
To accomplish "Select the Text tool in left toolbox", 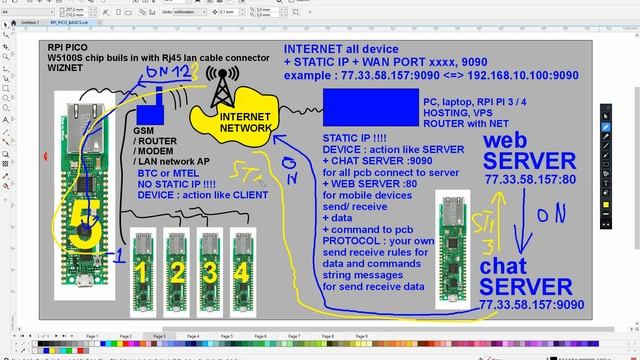I will (6, 120).
